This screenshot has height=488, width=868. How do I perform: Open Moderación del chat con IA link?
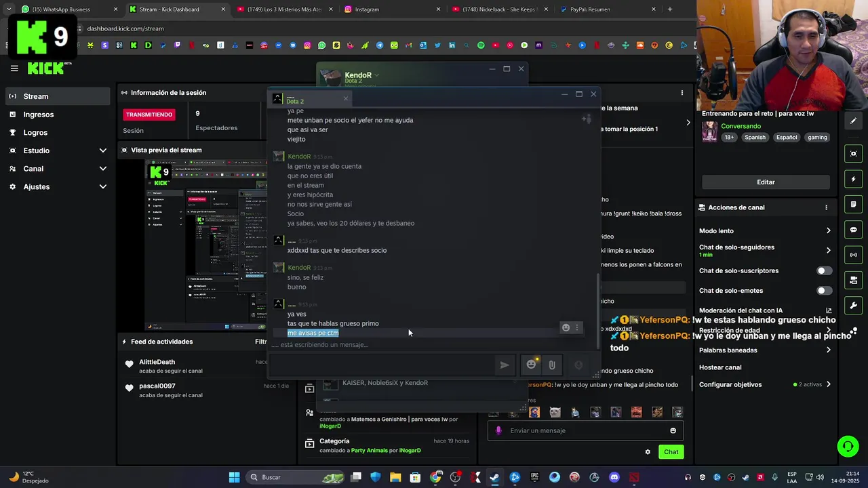click(829, 310)
